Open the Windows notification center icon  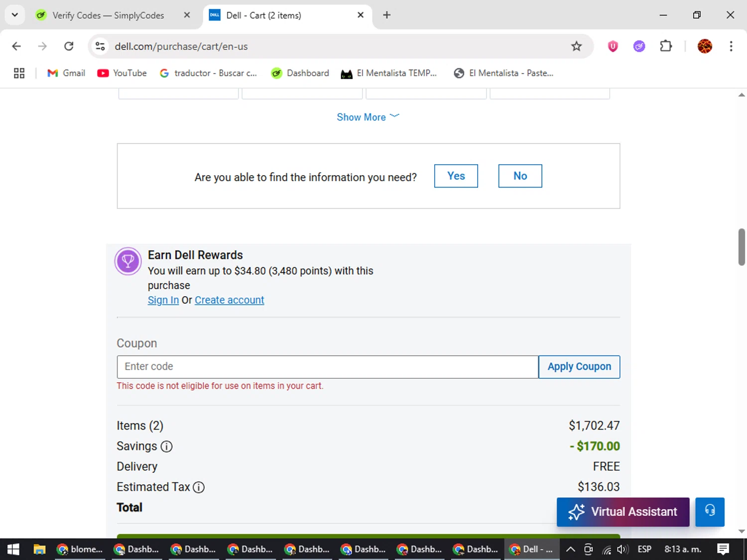[723, 549]
